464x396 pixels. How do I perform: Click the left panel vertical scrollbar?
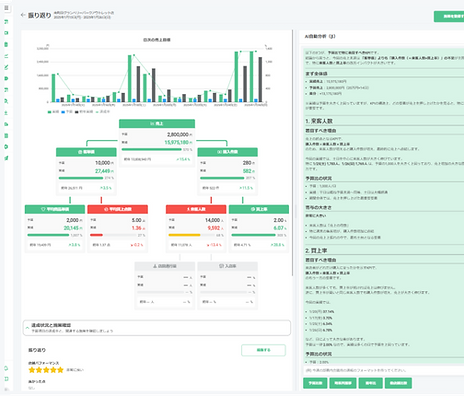[x=293, y=153]
